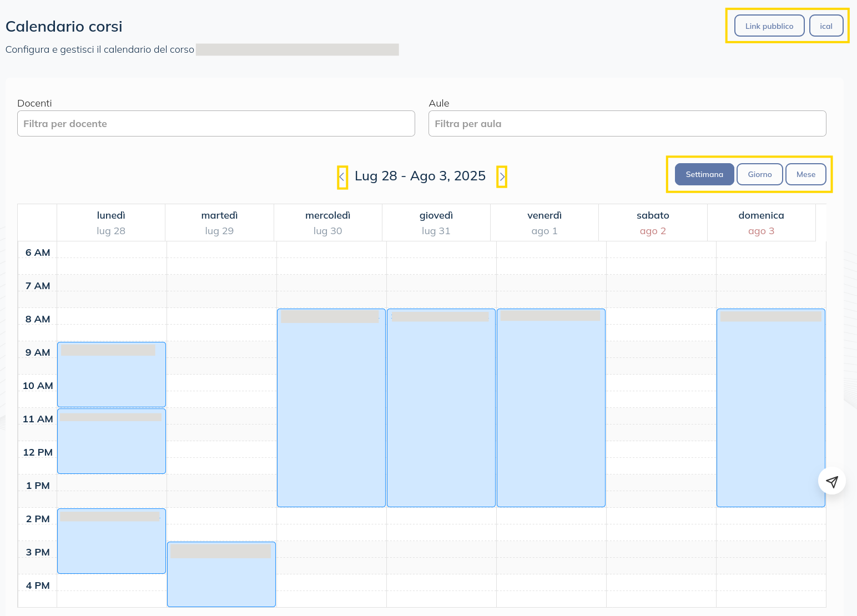Open the Filtra per aula filter
This screenshot has width=857, height=616.
(627, 123)
